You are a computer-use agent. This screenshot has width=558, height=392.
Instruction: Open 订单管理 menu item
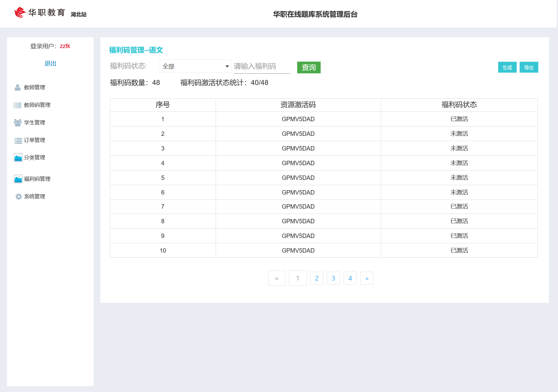34,140
